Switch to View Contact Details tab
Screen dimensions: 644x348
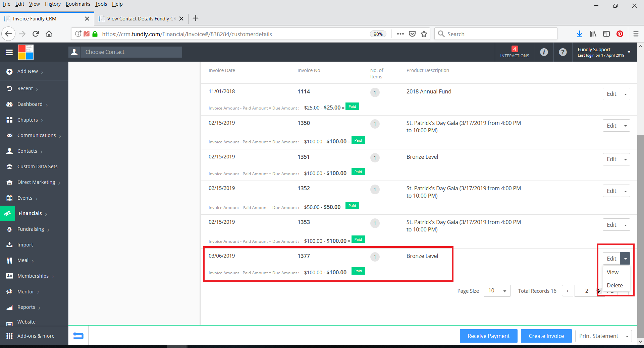pyautogui.click(x=141, y=18)
